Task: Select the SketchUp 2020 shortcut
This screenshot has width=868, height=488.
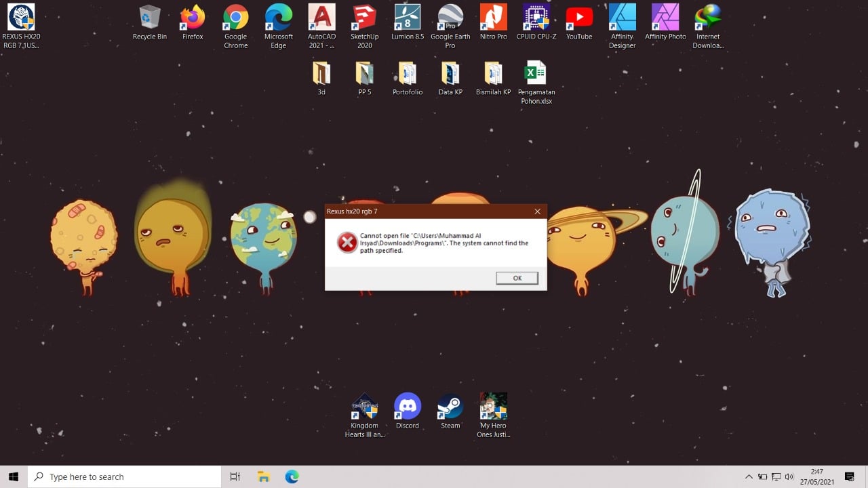Action: click(365, 26)
